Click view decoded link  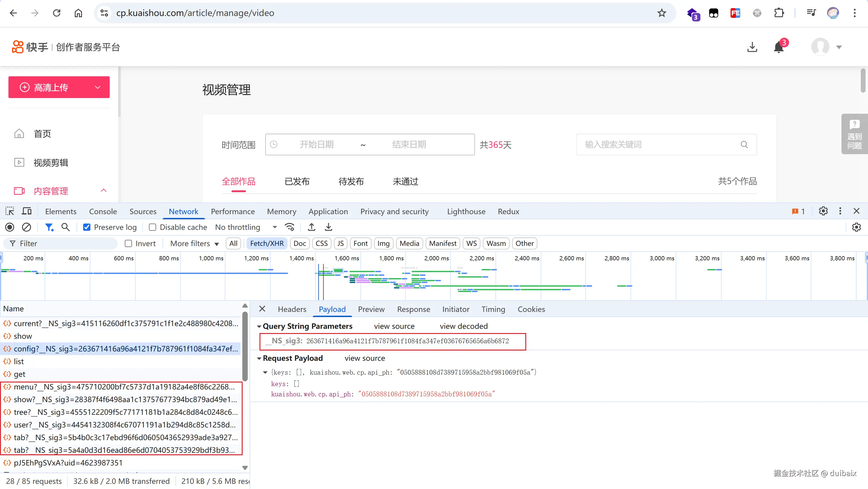point(464,326)
